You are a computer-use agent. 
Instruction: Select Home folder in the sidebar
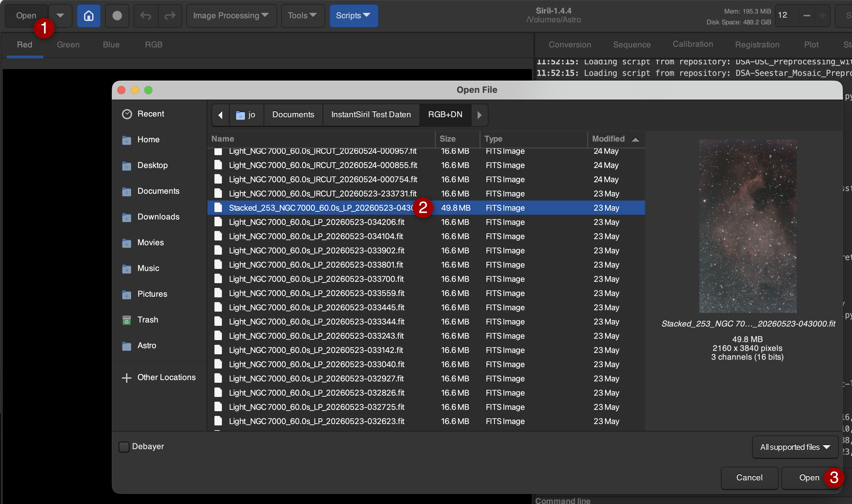(160, 140)
